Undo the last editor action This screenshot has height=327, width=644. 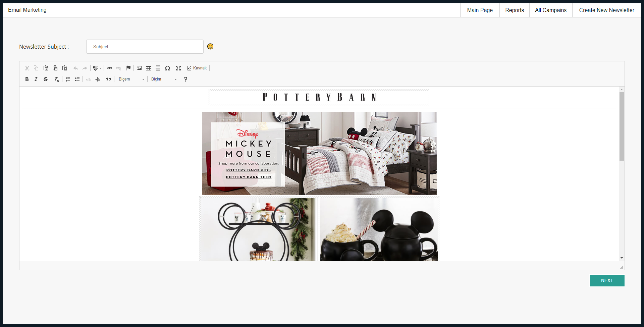(75, 68)
